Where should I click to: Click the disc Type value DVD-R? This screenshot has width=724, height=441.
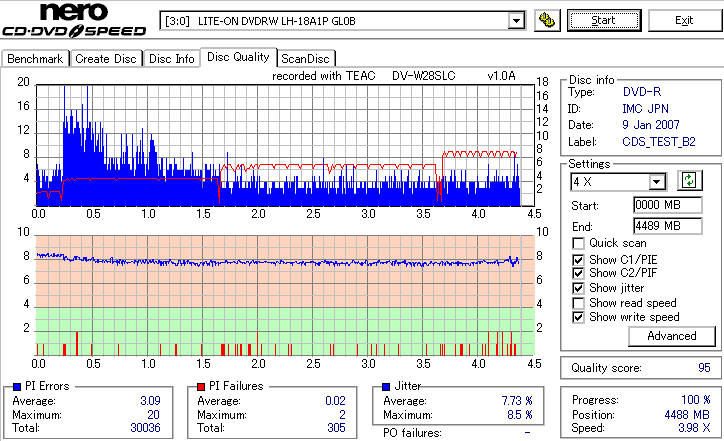coord(642,92)
